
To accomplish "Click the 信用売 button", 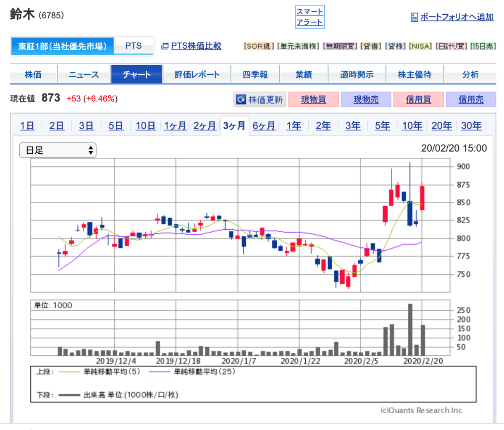I will pos(471,100).
